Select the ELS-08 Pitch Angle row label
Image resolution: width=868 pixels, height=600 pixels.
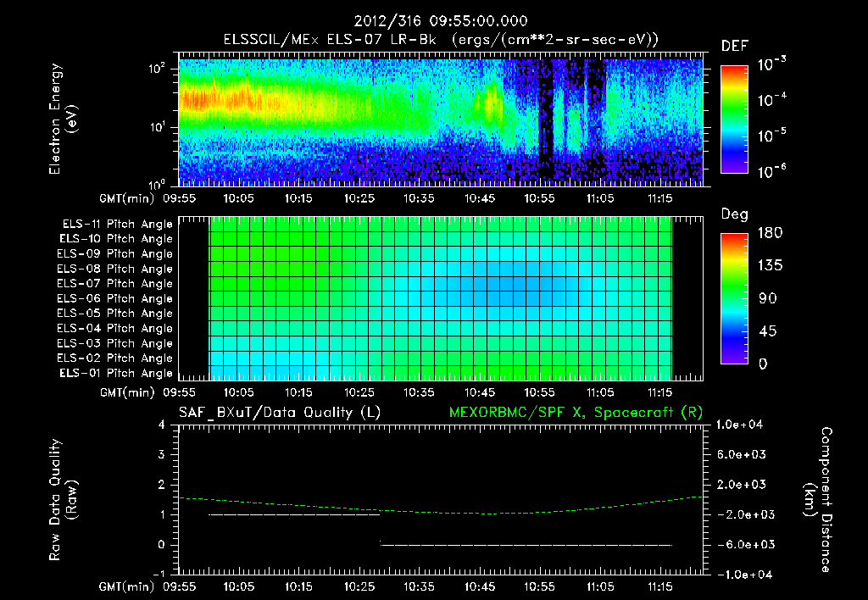pos(114,269)
